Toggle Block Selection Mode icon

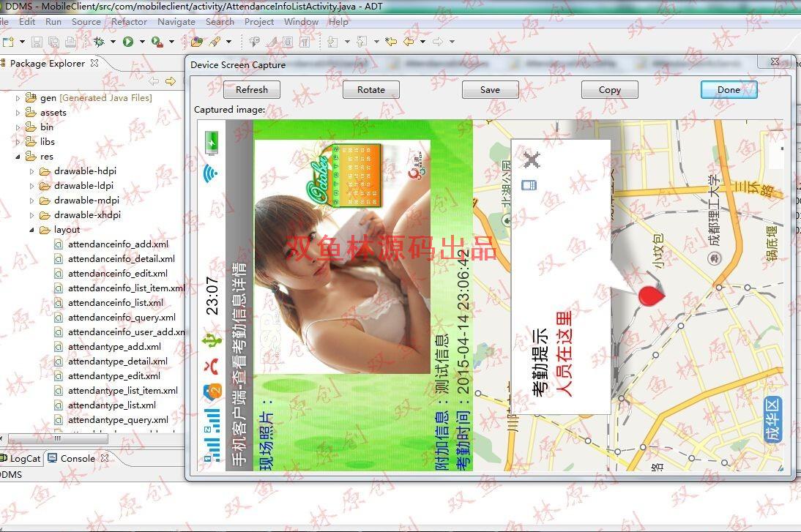[288, 42]
